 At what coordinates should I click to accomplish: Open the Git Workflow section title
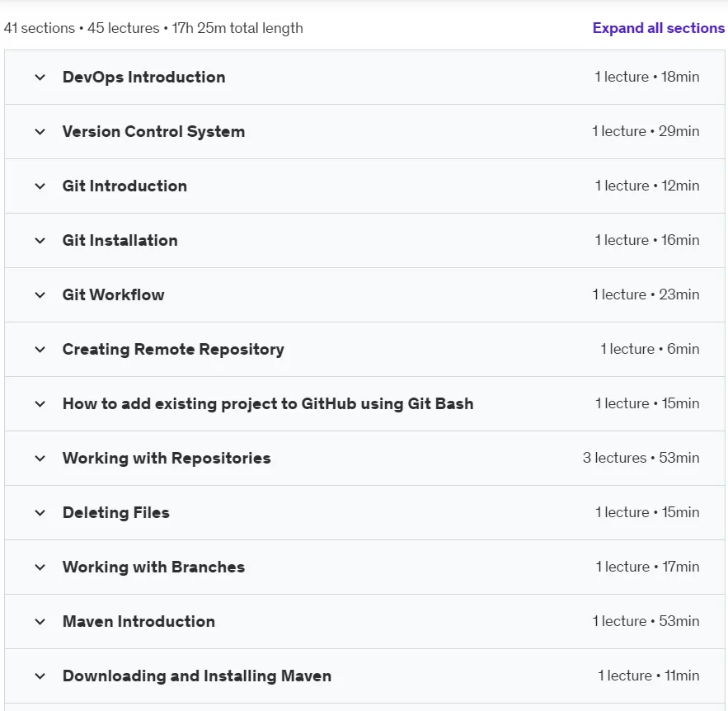(113, 295)
